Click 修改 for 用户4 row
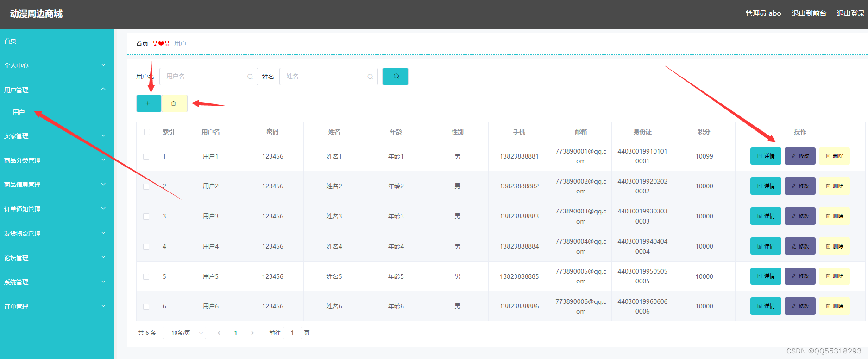This screenshot has height=359, width=868. [800, 246]
